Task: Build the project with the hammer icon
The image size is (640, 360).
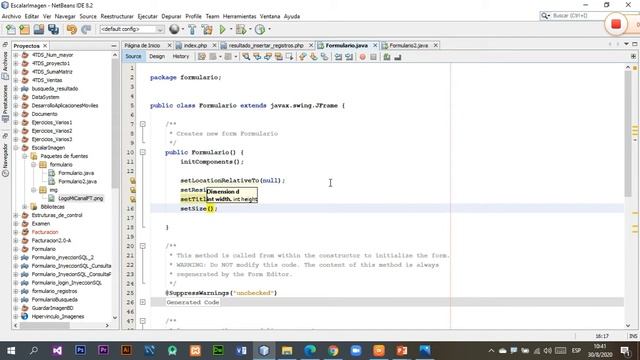Action: (192, 29)
